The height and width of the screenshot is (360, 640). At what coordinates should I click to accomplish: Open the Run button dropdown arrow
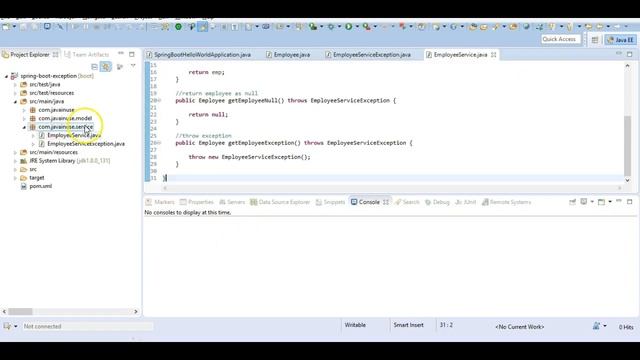pyautogui.click(x=357, y=27)
